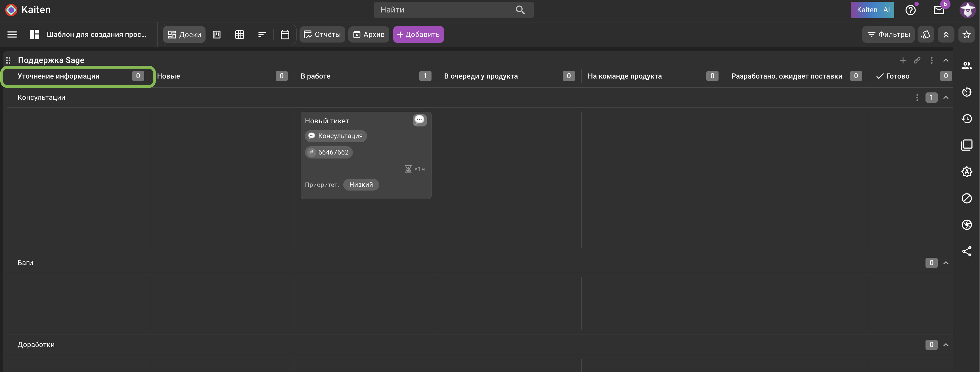Click the Поддержка Sage board title
This screenshot has width=980, height=372.
[x=51, y=60]
